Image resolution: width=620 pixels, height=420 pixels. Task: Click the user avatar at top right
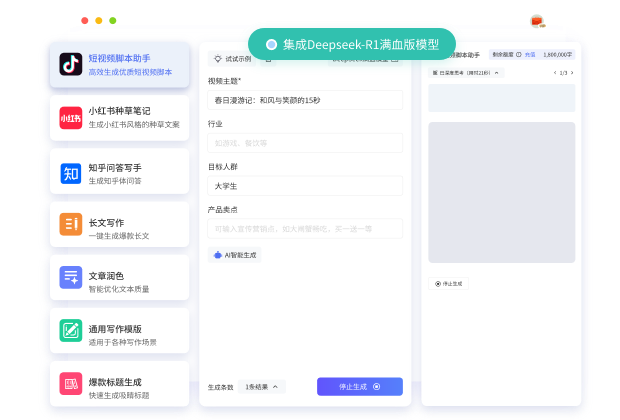(x=537, y=21)
